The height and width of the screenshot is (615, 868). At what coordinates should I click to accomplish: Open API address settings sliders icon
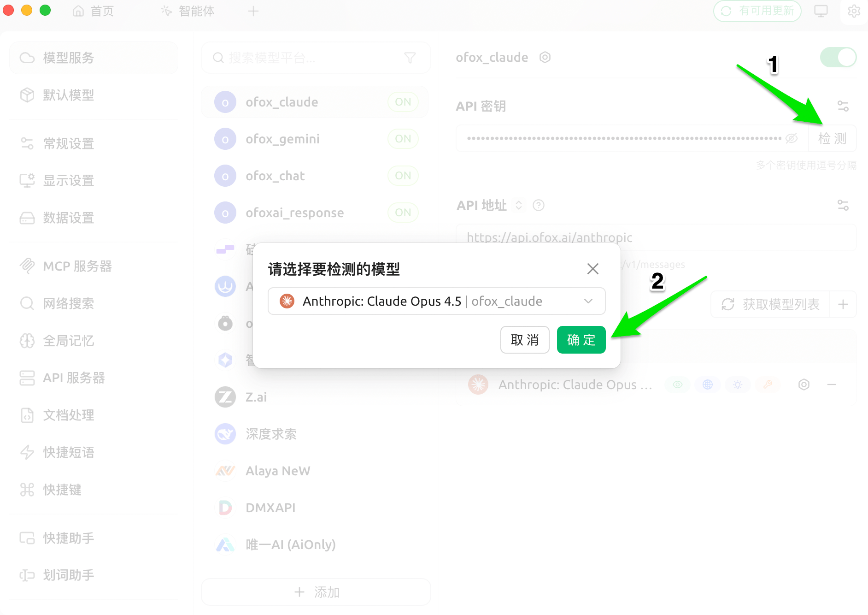tap(843, 205)
